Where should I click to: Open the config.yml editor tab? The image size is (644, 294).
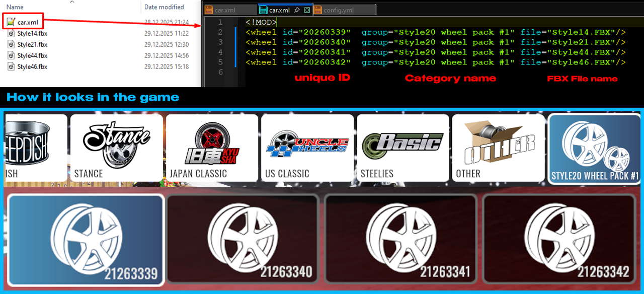344,10
